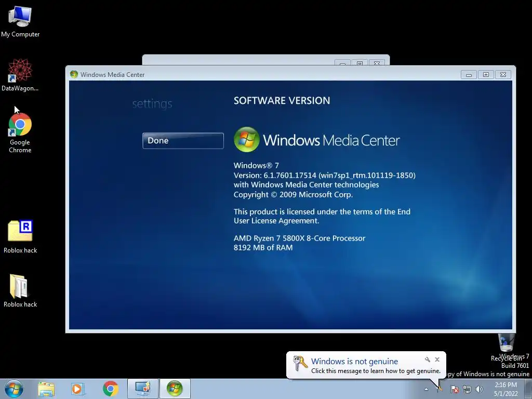532x399 pixels.
Task: Show hidden system tray icons
Action: [x=426, y=389]
